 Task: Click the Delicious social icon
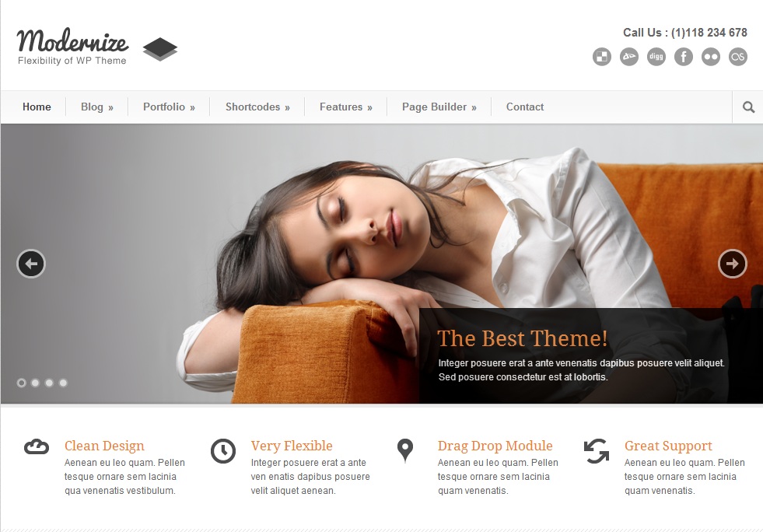[601, 57]
